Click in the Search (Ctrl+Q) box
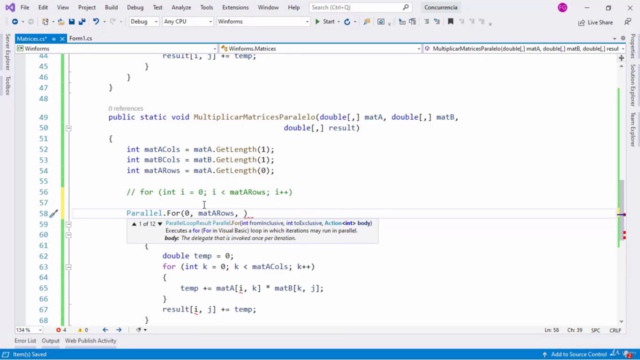 (x=360, y=7)
